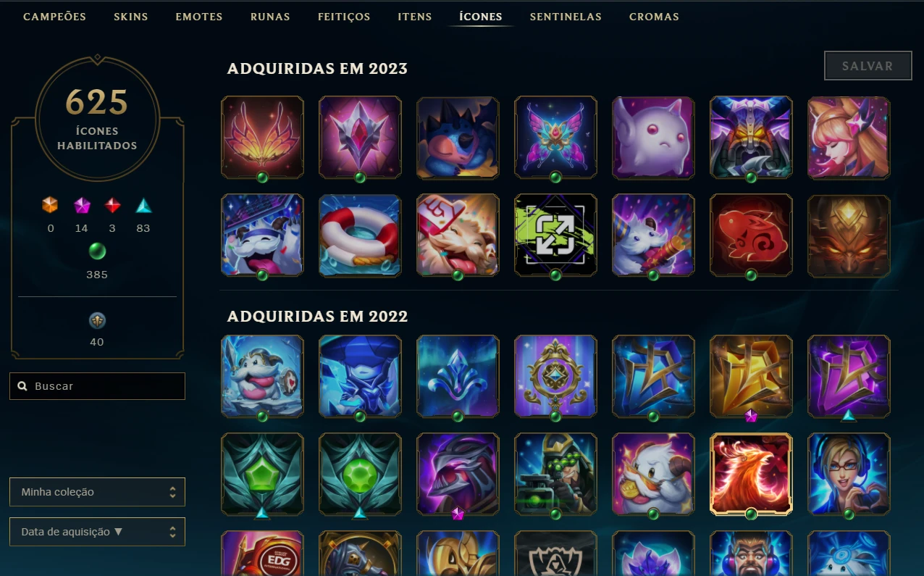
Task: Open the Sentinelas tab
Action: (x=566, y=16)
